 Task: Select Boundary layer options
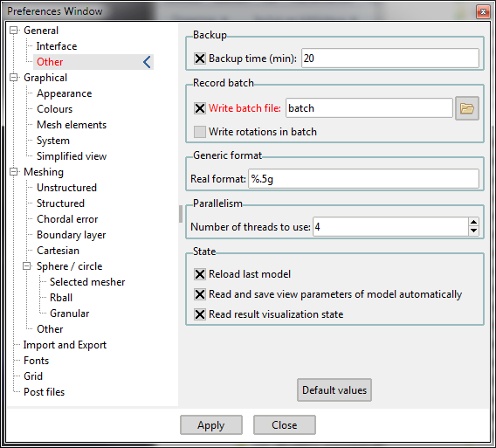72,235
